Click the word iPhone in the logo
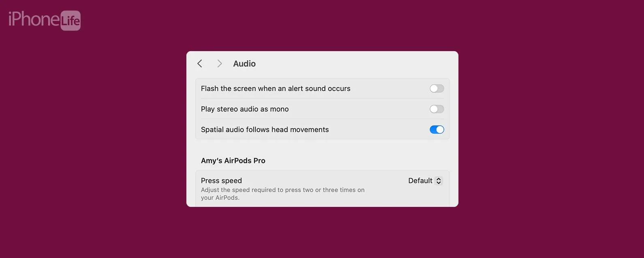Image resolution: width=644 pixels, height=258 pixels. pyautogui.click(x=34, y=19)
